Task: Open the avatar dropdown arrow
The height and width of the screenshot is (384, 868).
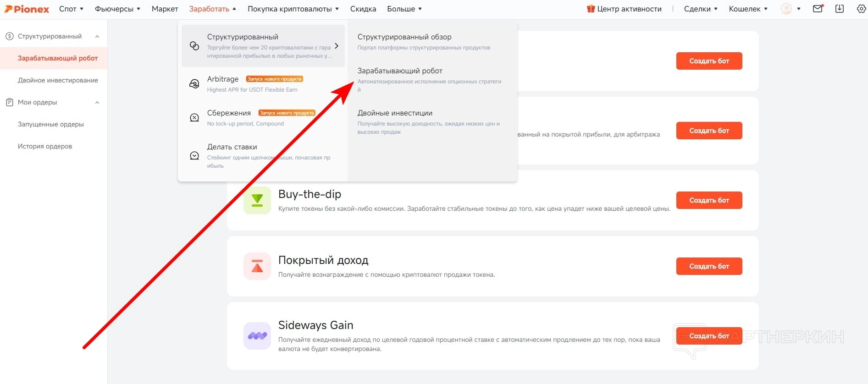Action: 799,9
